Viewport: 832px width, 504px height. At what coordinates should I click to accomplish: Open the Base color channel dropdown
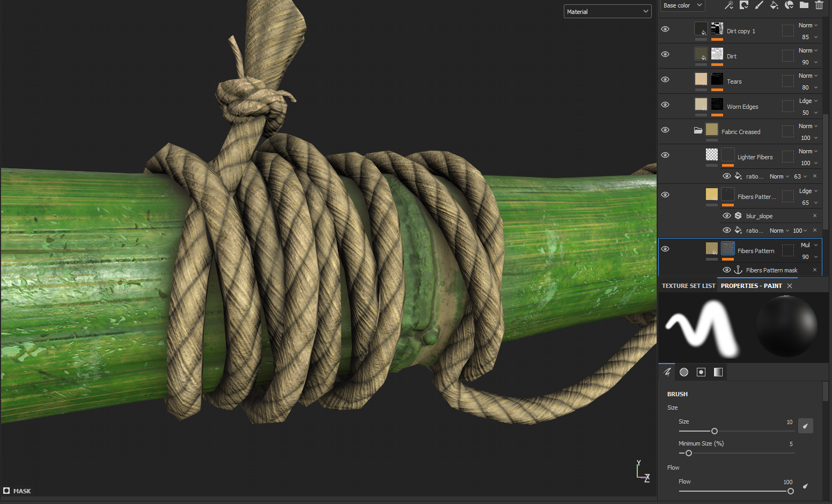(x=682, y=5)
